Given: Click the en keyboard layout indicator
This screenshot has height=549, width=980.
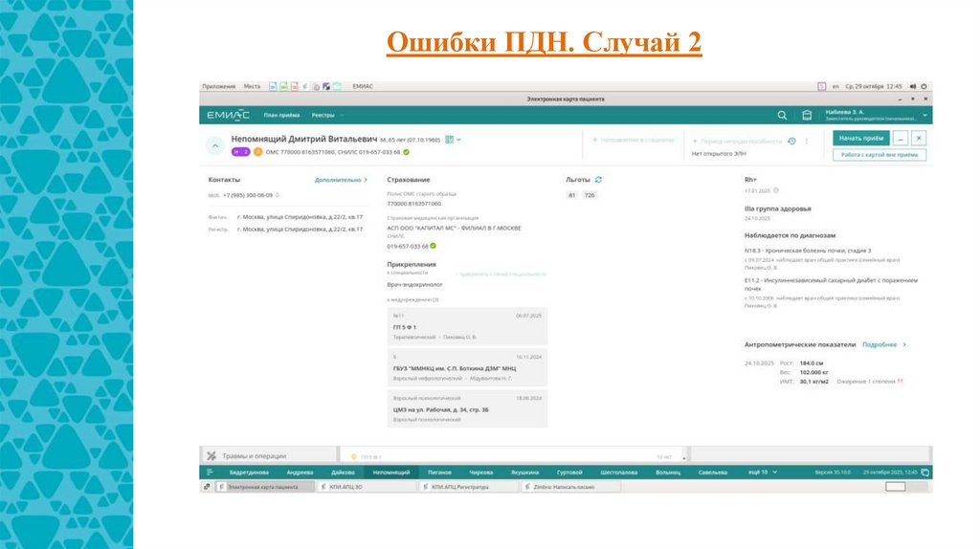Looking at the screenshot, I should click(835, 86).
